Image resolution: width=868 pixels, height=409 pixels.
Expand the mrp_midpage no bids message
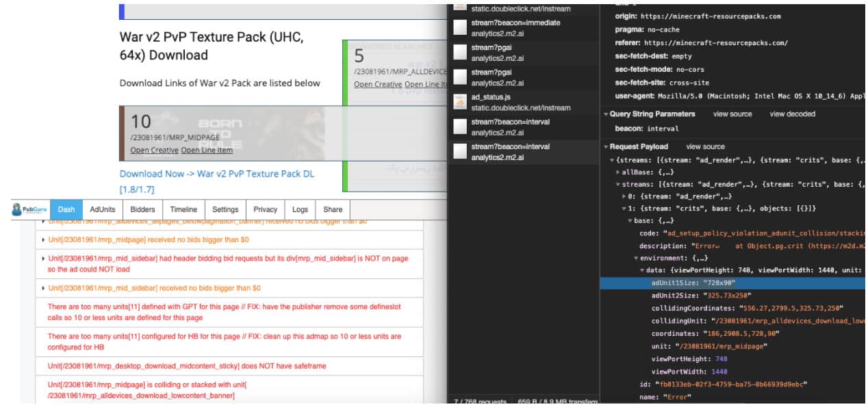tap(44, 240)
